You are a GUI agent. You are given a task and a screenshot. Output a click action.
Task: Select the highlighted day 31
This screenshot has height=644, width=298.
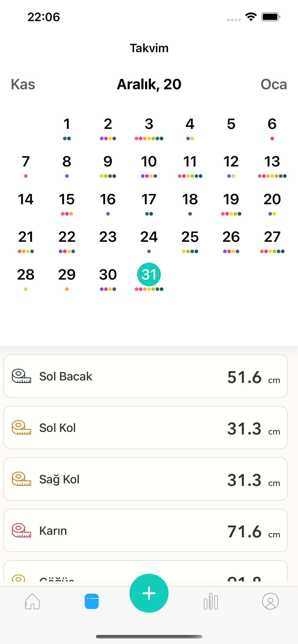tap(149, 274)
